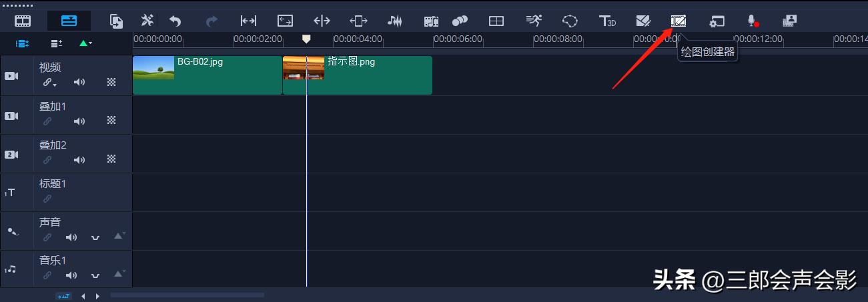Toggle show all visible tracks

23,43
